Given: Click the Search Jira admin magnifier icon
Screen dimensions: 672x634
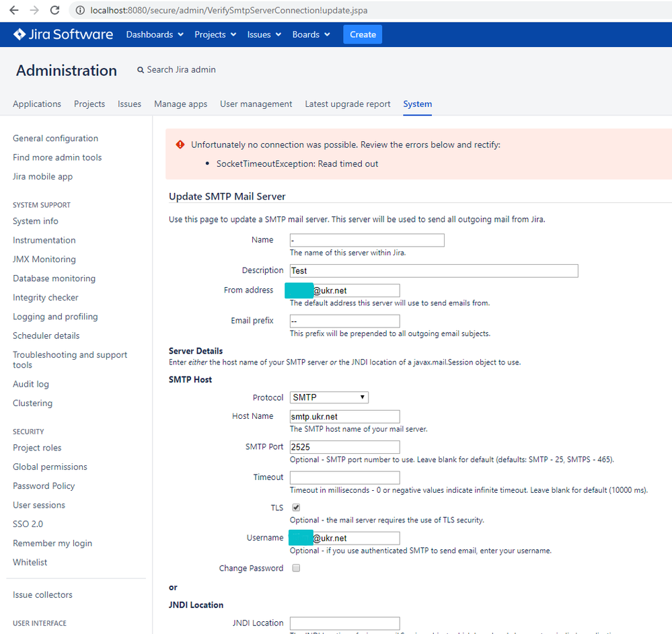Looking at the screenshot, I should click(140, 69).
